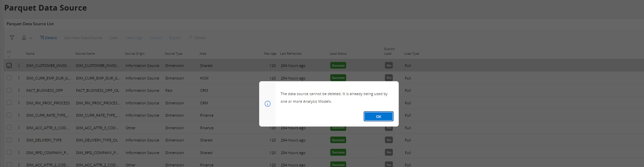Viewport: 644px width, 167px height.
Task: Open row menu for DIM_DELIVERY_TYPE
Action: coord(19,140)
